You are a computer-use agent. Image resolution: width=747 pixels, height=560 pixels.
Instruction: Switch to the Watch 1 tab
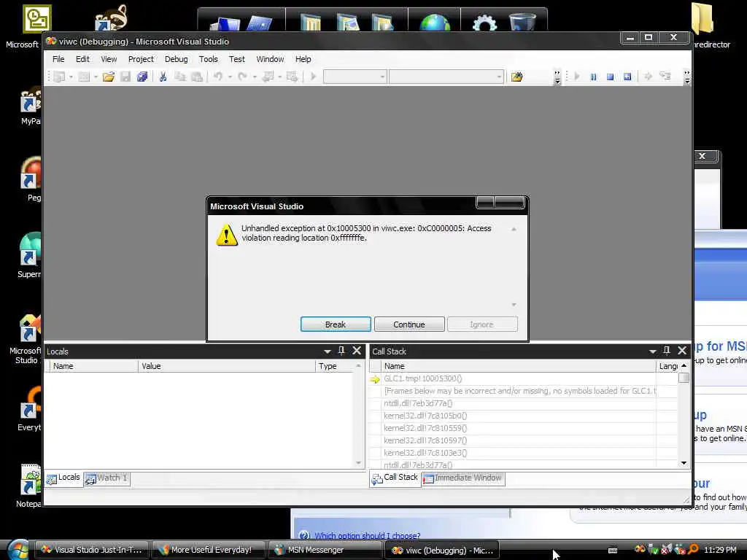pos(107,478)
